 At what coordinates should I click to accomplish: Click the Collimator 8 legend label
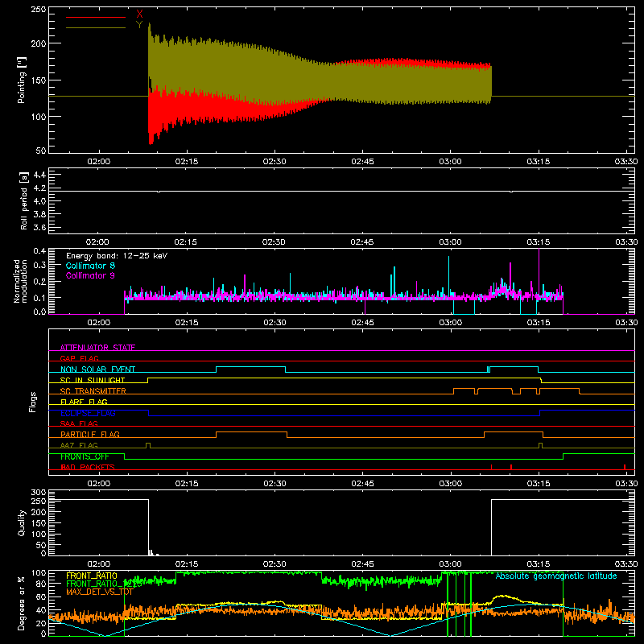point(90,266)
